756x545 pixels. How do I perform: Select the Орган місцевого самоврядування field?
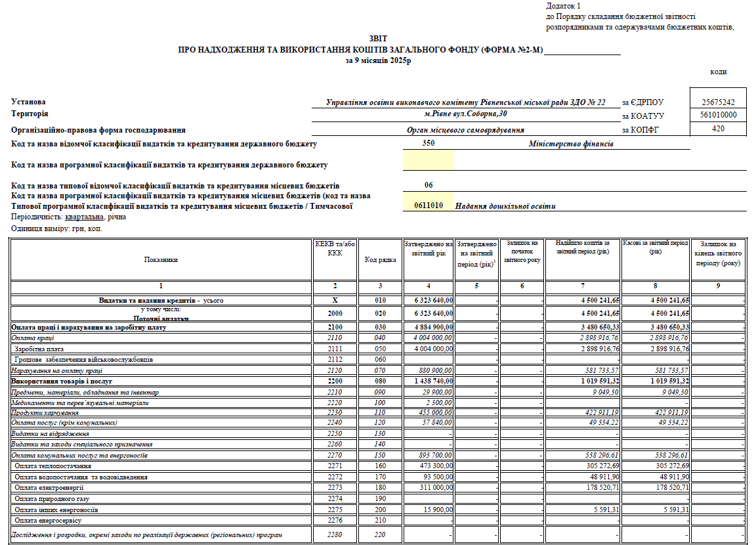[465, 130]
